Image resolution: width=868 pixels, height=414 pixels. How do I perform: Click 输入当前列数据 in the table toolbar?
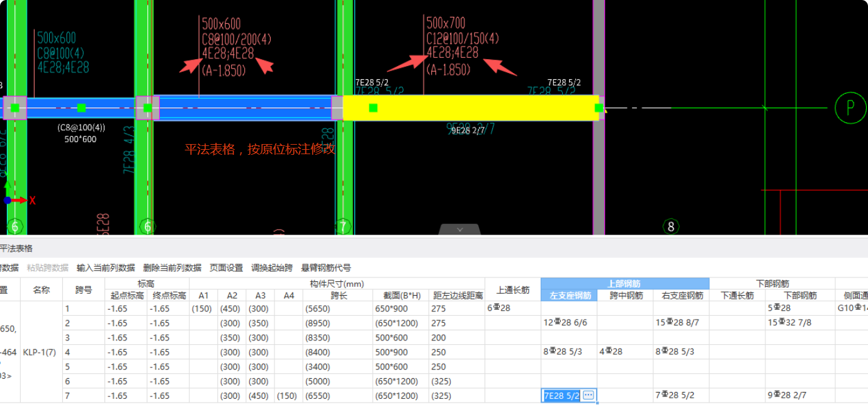(106, 267)
